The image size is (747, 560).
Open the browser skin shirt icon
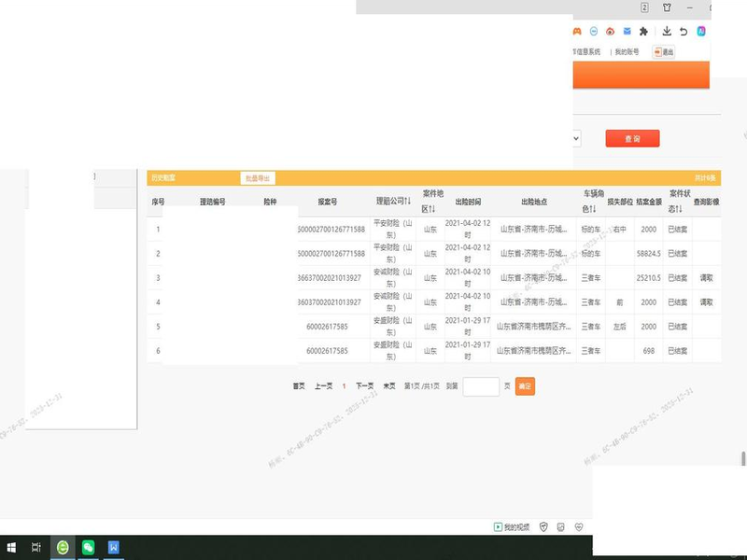667,7
